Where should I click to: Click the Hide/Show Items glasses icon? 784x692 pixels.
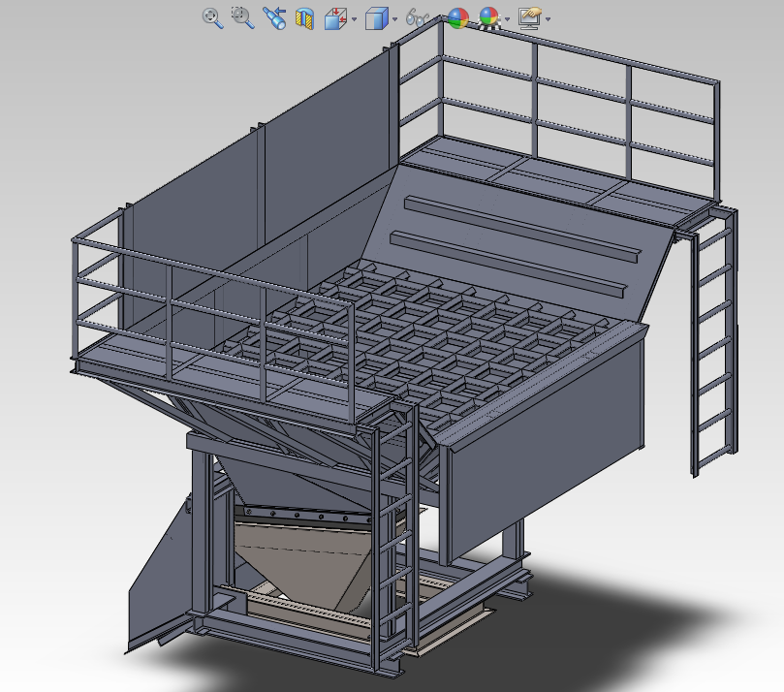[x=417, y=18]
